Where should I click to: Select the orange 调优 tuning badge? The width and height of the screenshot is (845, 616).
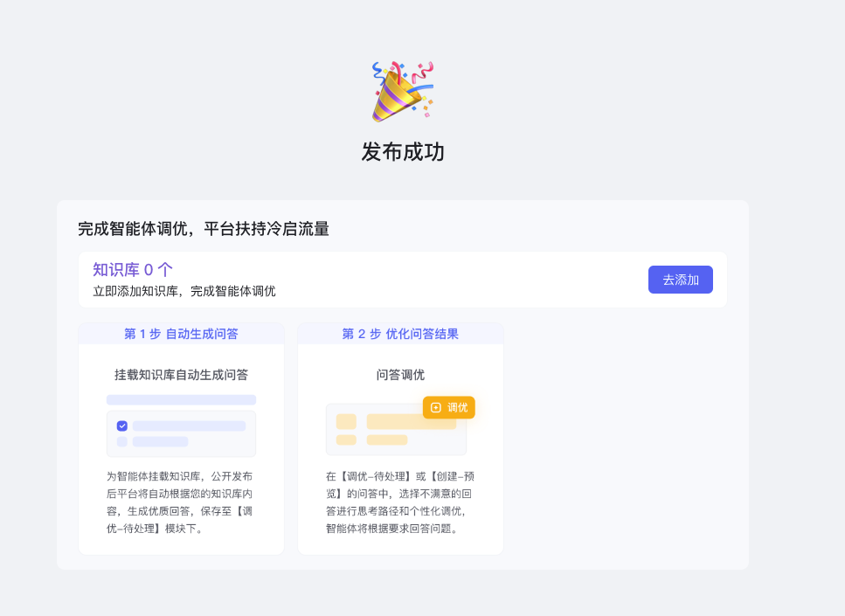[x=448, y=407]
